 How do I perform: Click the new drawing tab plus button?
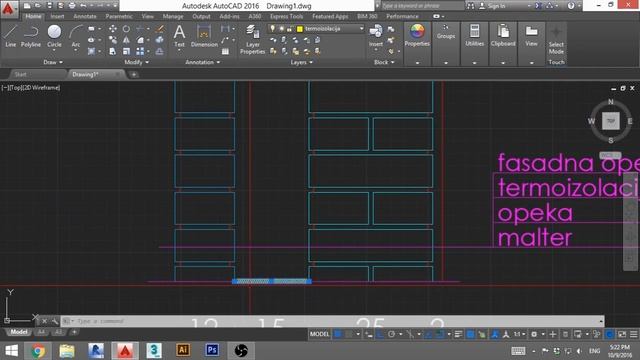click(133, 74)
